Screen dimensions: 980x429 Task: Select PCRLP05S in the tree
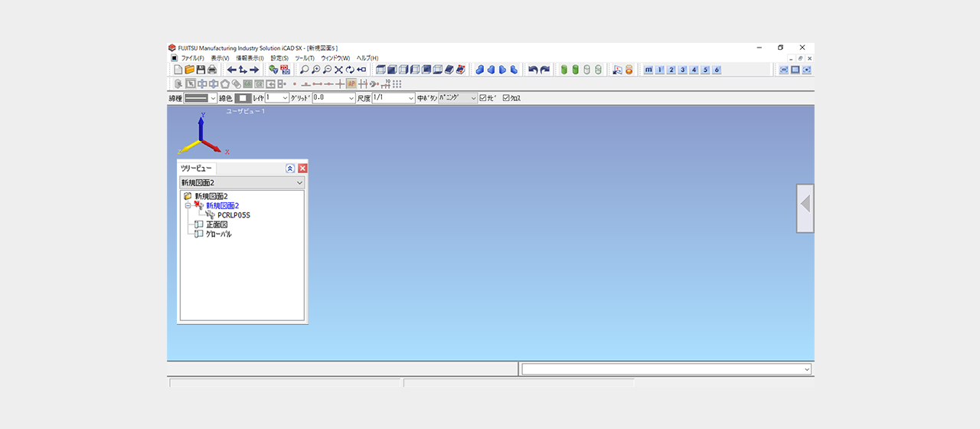click(234, 215)
